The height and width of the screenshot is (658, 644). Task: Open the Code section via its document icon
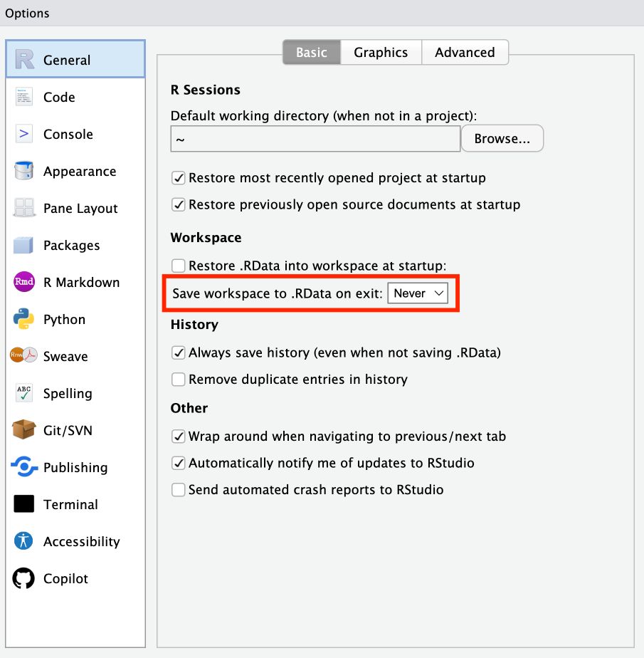pyautogui.click(x=24, y=98)
